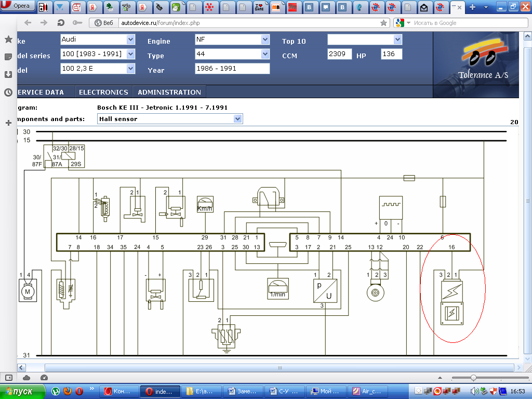
Task: Adjust the page zoom slider
Action: [x=473, y=378]
